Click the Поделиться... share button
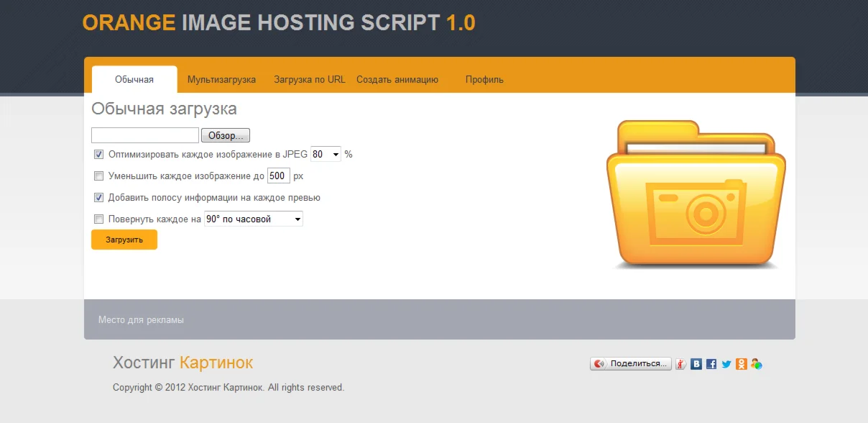This screenshot has height=423, width=868. pos(631,364)
